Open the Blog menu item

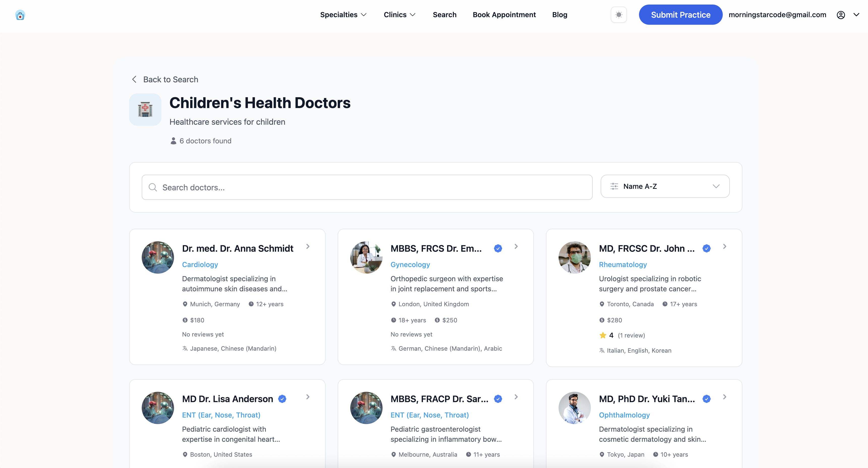point(560,15)
